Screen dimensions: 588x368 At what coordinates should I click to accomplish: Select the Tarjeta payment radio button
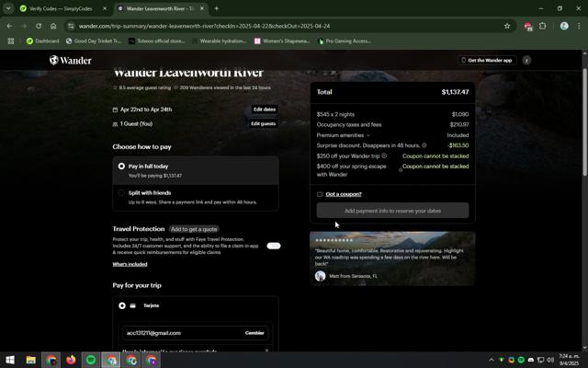[x=122, y=305]
